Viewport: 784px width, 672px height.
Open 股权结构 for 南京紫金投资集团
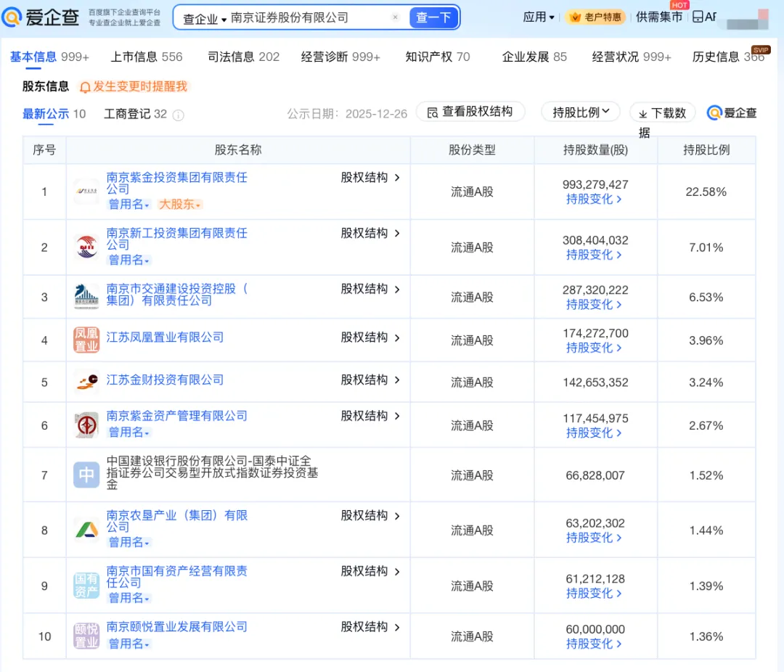370,178
